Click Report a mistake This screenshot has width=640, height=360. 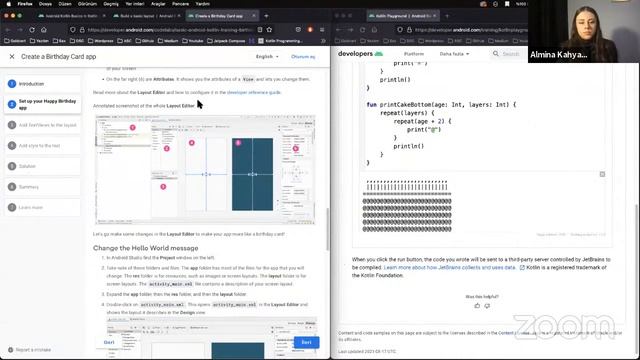[29, 350]
